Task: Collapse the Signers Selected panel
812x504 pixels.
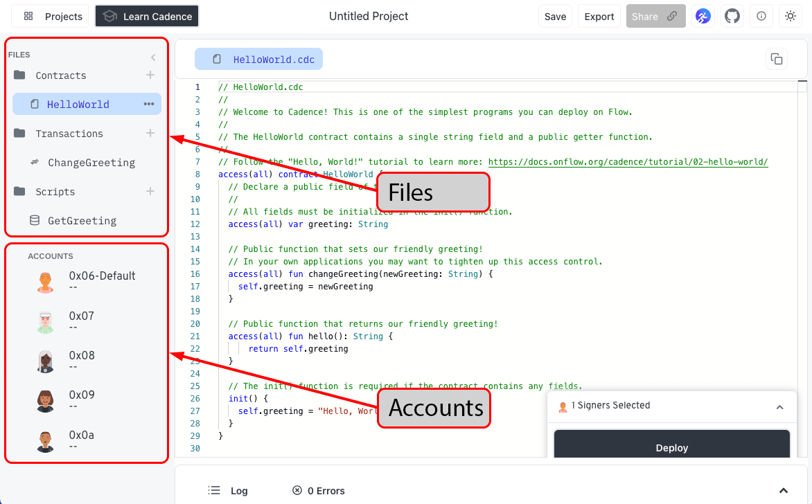Action: [779, 407]
